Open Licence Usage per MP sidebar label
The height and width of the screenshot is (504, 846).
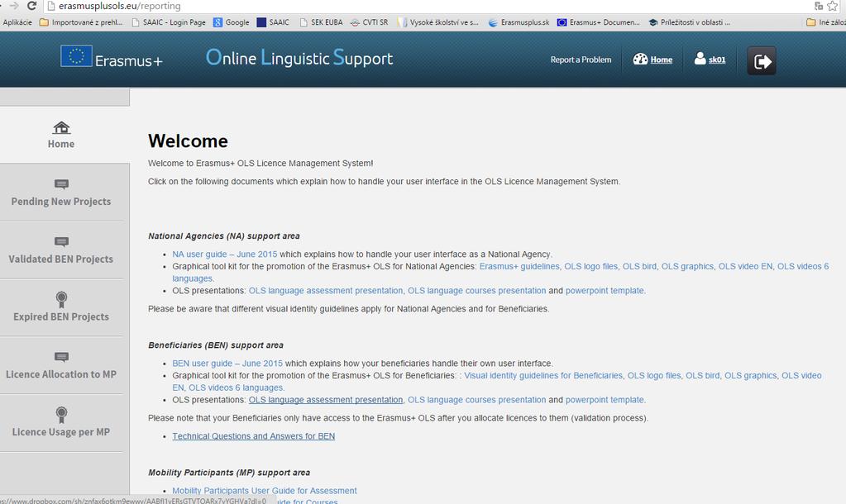(x=61, y=432)
